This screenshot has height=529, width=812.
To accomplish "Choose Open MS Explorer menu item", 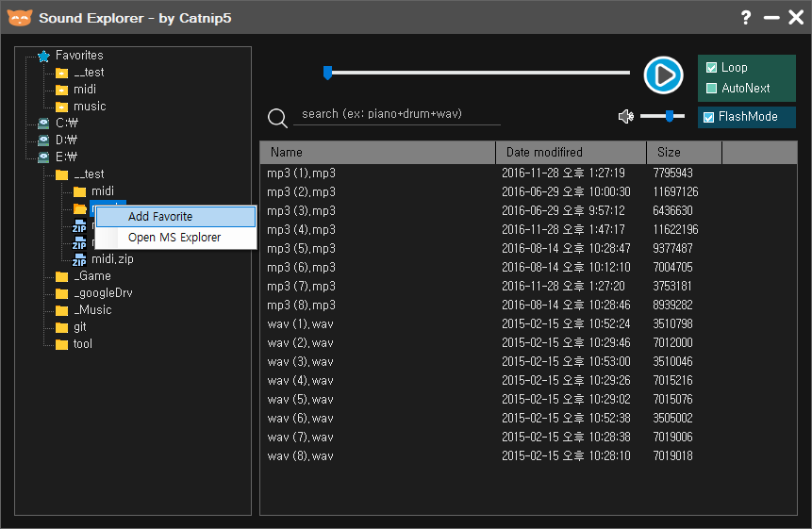I will [x=176, y=238].
